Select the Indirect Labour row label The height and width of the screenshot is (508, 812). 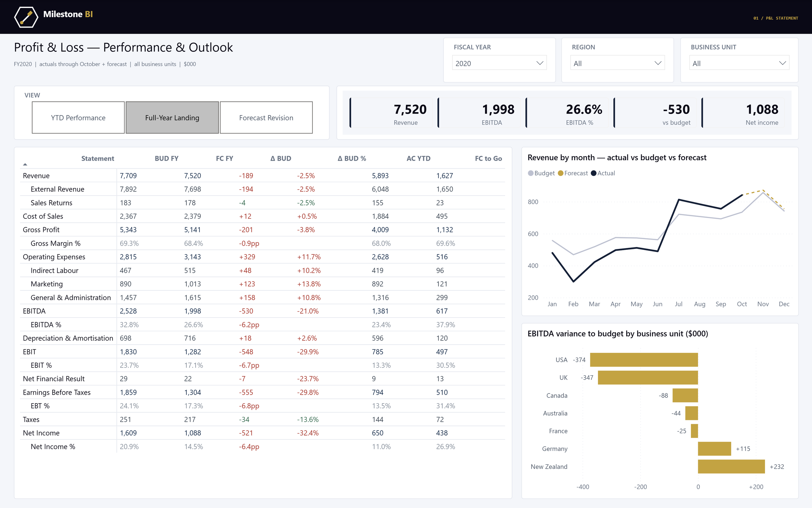pyautogui.click(x=54, y=271)
